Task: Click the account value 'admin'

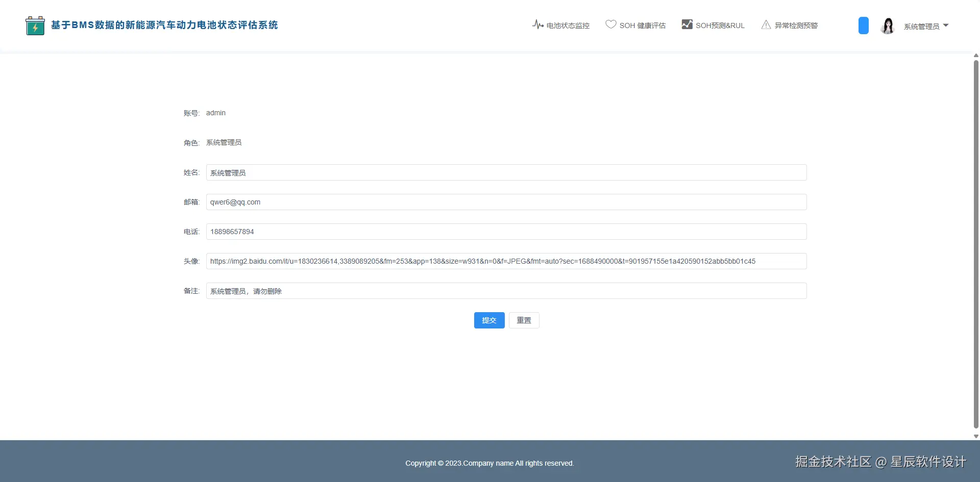Action: pos(216,113)
